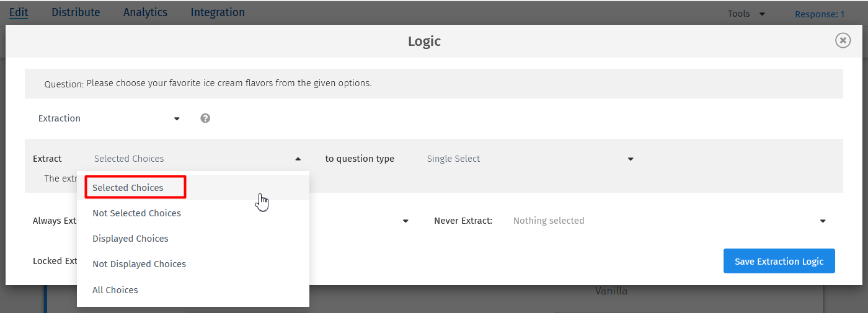
Task: Pick Displayed Choices from the list
Action: (131, 239)
